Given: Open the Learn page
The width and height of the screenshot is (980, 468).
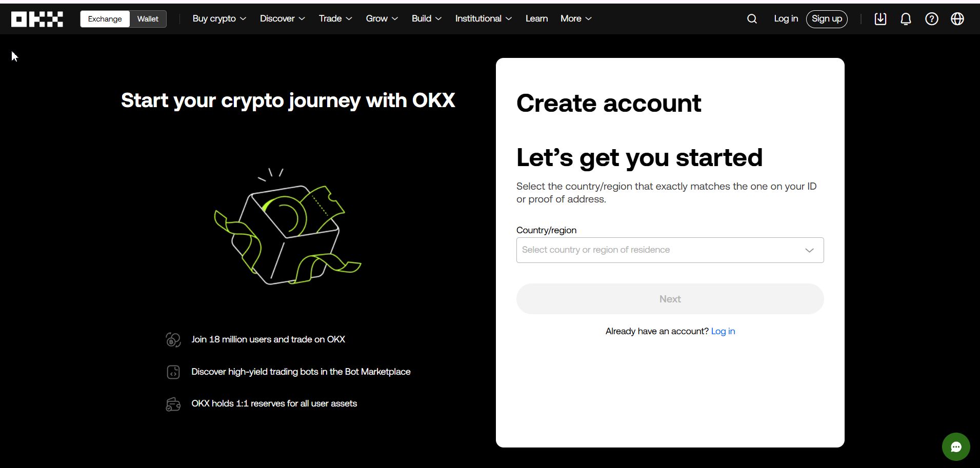Looking at the screenshot, I should pos(536,18).
